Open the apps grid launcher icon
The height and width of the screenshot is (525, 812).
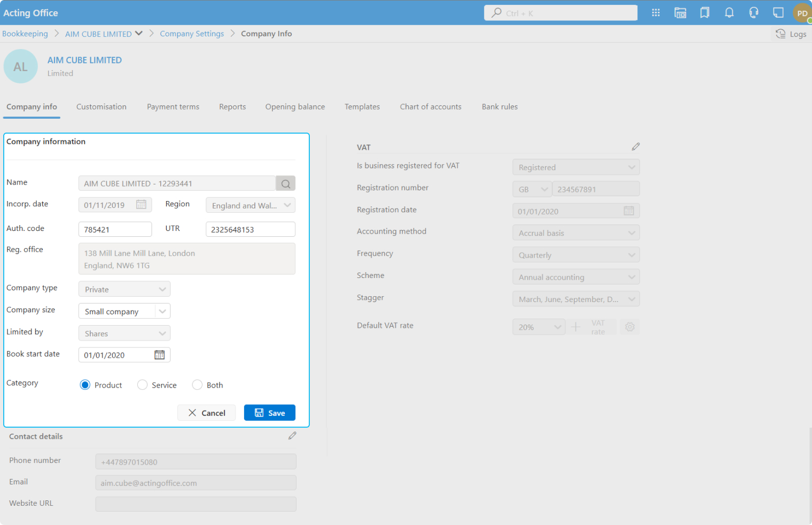point(655,13)
